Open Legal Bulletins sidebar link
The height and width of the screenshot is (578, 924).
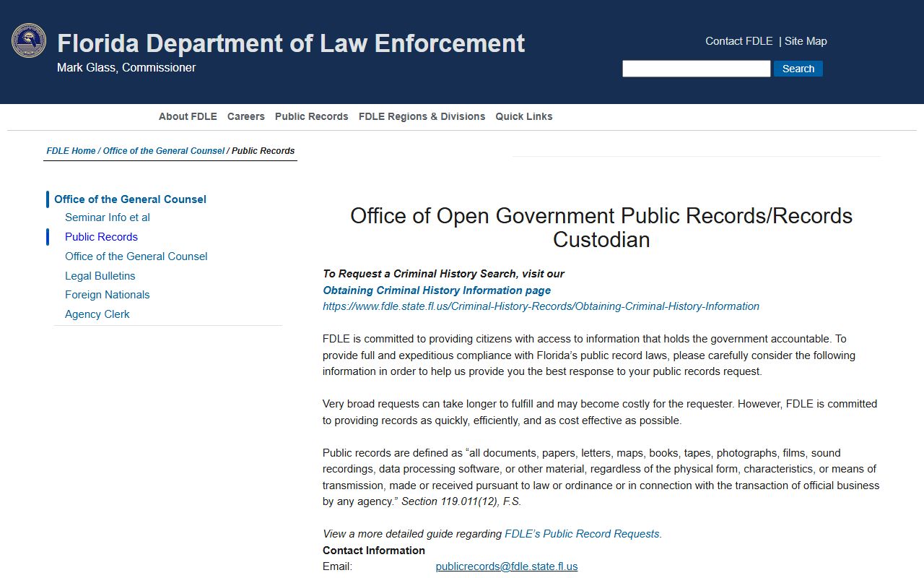[100, 276]
